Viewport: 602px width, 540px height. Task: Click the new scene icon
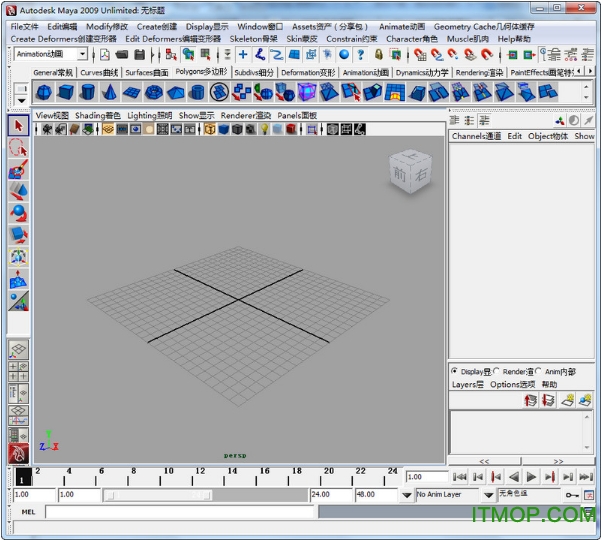click(105, 54)
